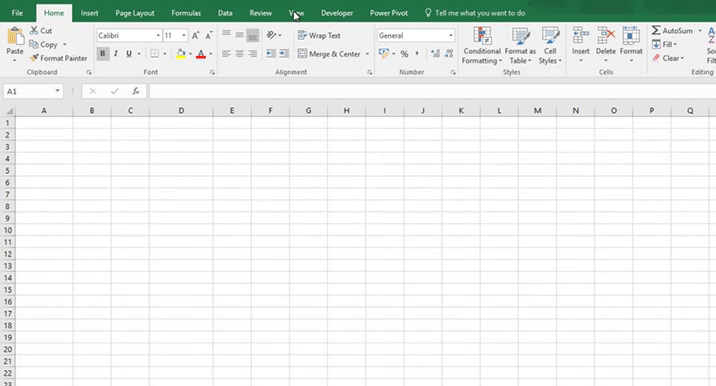Cut the selection with scissors icon

(x=34, y=31)
